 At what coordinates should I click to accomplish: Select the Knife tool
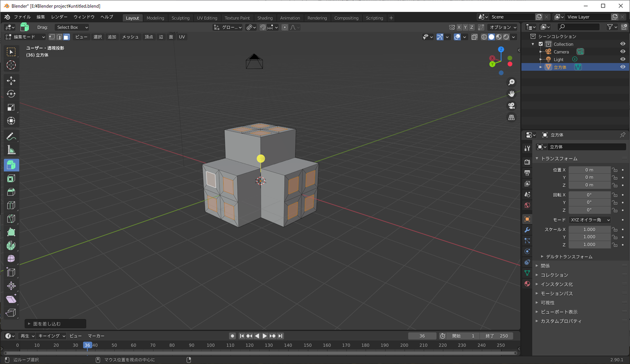pyautogui.click(x=11, y=219)
